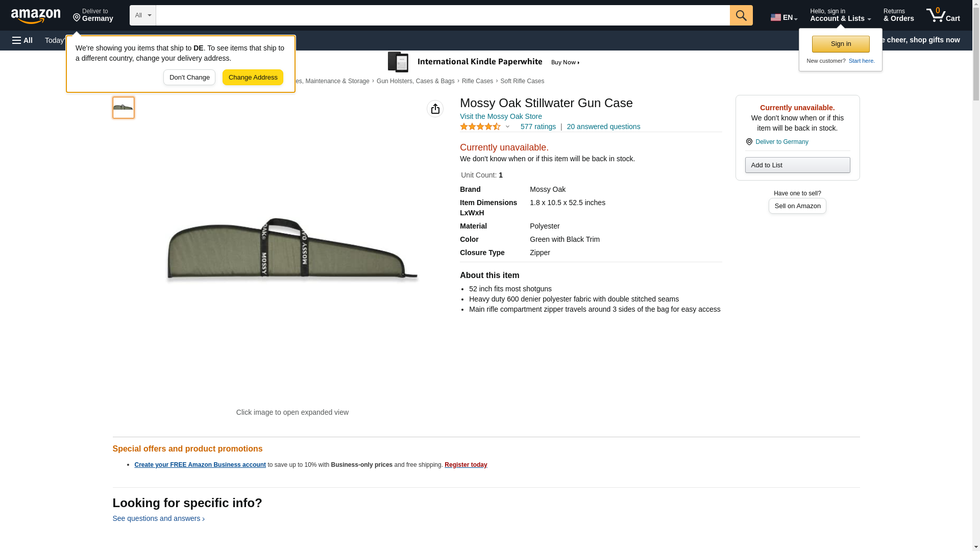Expand the rating breakdown chevron
This screenshot has width=980, height=551.
[507, 127]
